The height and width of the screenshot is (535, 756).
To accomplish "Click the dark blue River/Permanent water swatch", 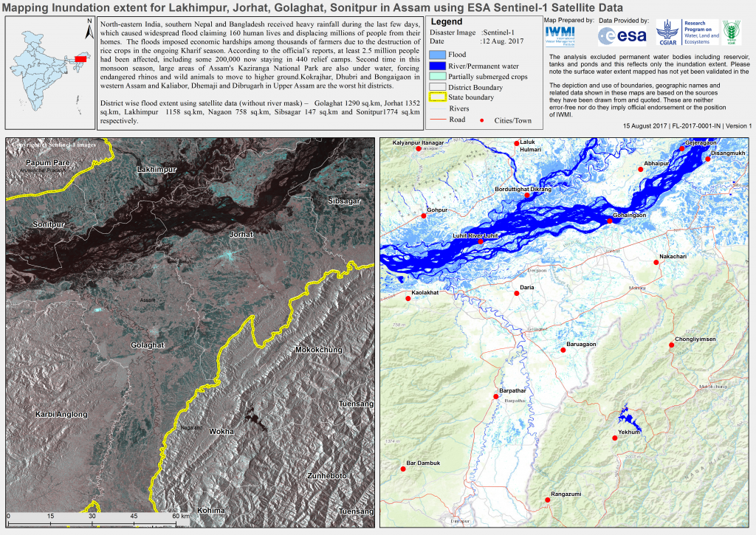I will point(437,65).
